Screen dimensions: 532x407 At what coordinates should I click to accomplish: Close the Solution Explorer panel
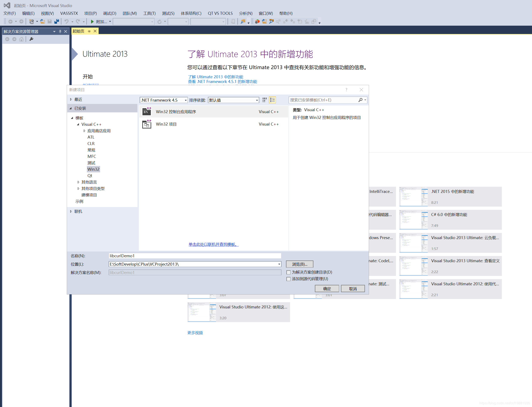(x=65, y=31)
